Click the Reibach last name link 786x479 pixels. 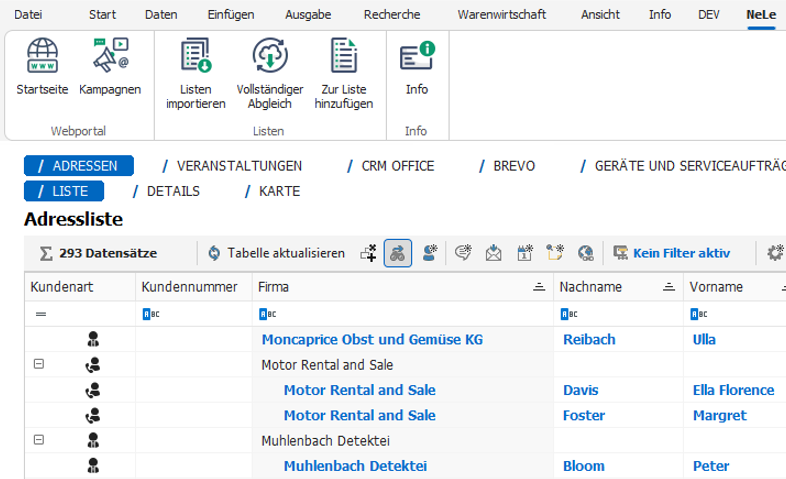click(x=589, y=339)
